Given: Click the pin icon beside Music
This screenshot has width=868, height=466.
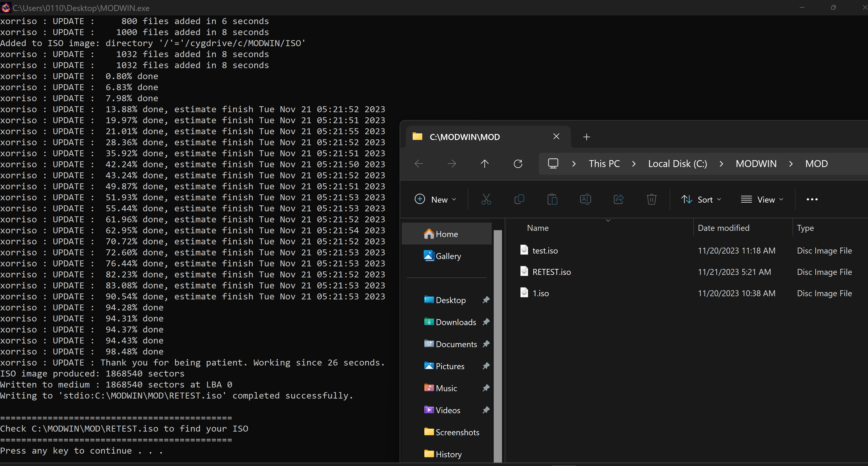Looking at the screenshot, I should pos(486,388).
